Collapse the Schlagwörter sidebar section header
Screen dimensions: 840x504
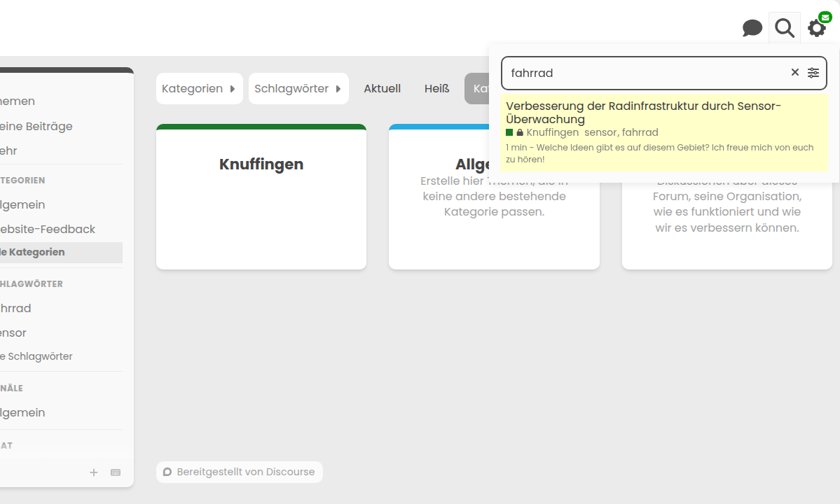pos(32,284)
